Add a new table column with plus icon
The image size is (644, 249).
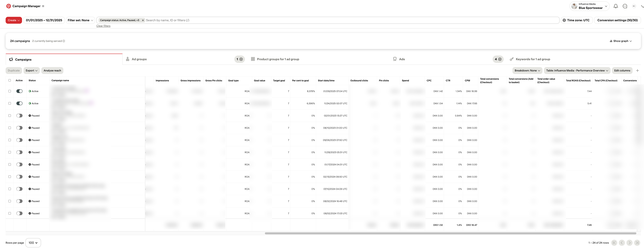pyautogui.click(x=637, y=71)
